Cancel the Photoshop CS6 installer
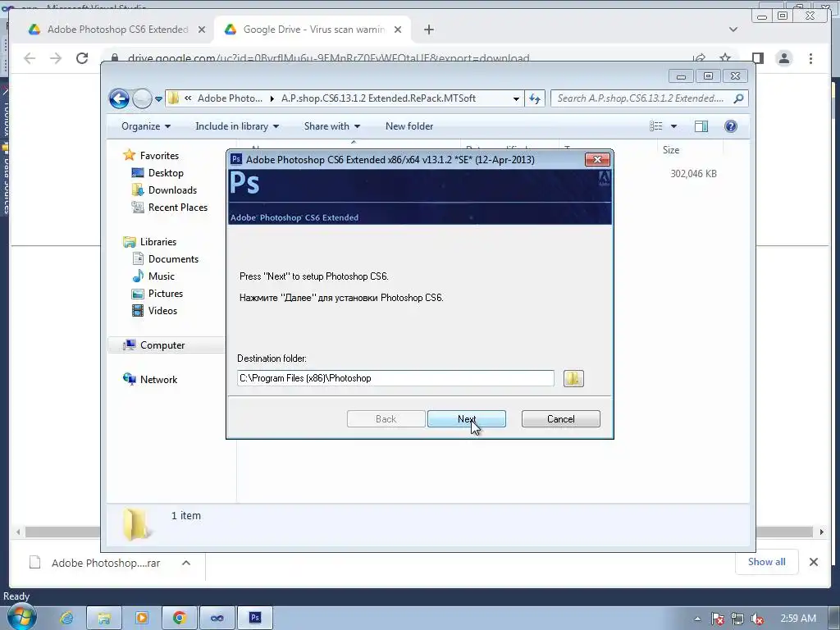The image size is (840, 630). click(x=561, y=419)
